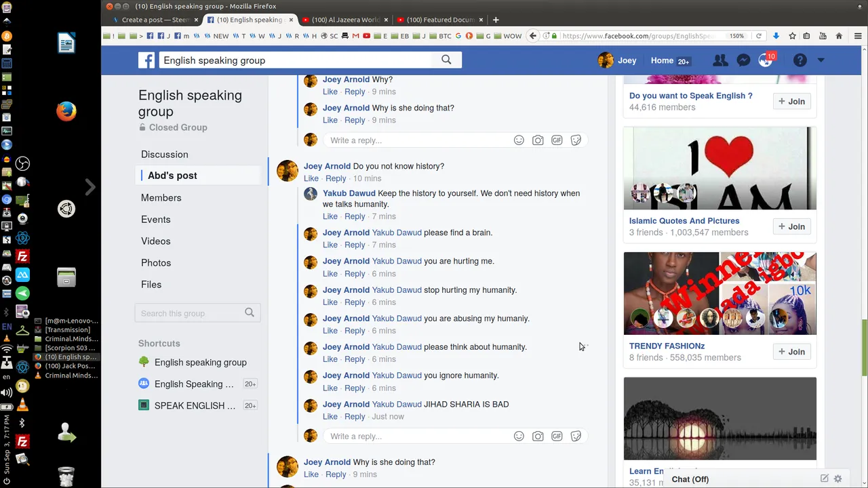This screenshot has height=488, width=868.
Task: Open Photos section of the group
Action: pos(156,263)
